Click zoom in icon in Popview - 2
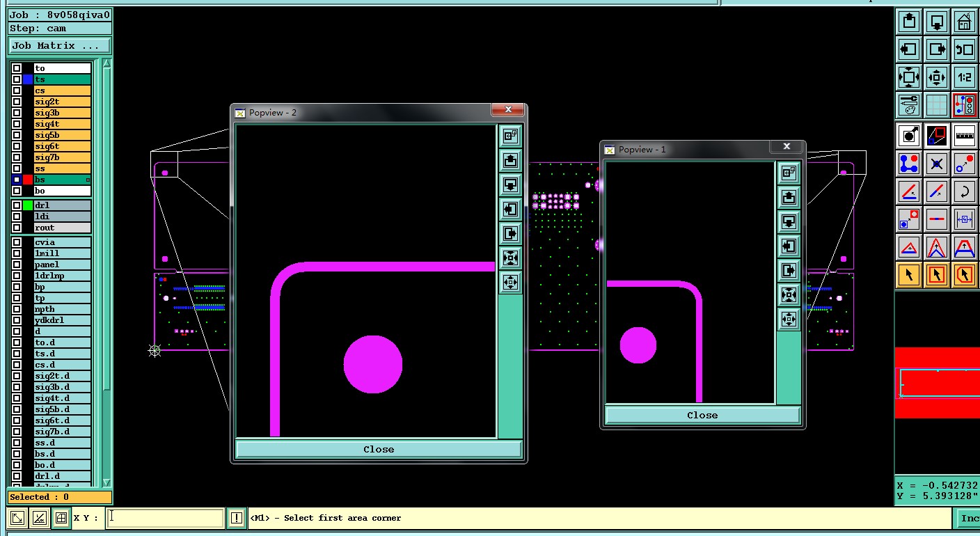Image resolution: width=980 pixels, height=536 pixels. pyautogui.click(x=510, y=258)
